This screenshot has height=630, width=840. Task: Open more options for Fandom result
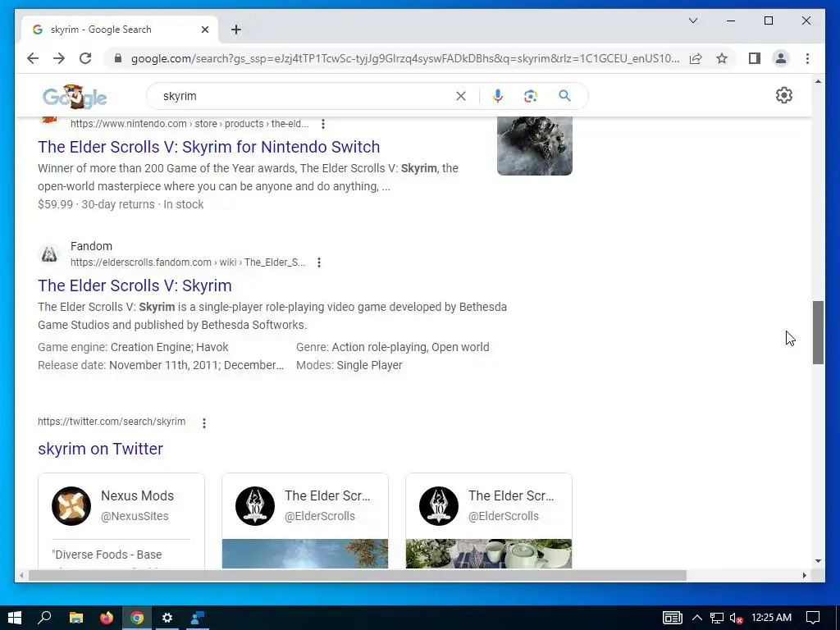(319, 262)
